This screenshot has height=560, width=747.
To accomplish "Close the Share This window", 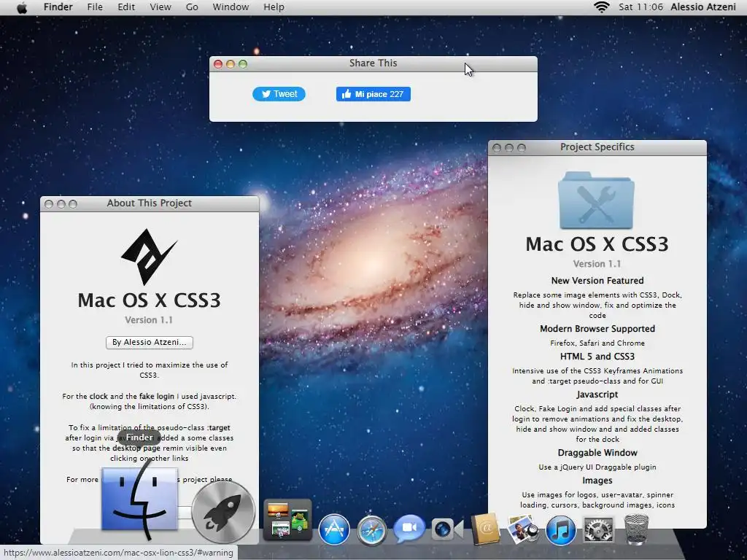I will click(218, 64).
